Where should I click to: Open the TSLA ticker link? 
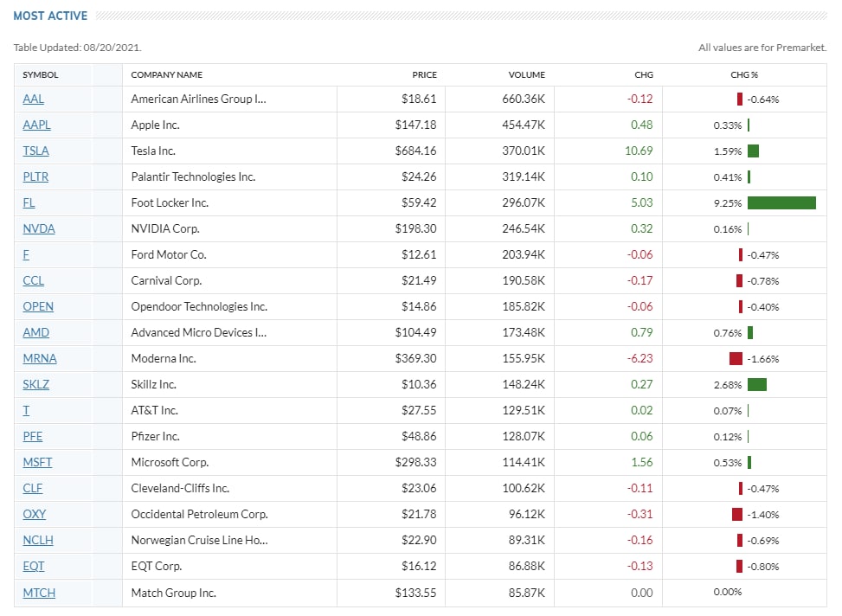[35, 151]
